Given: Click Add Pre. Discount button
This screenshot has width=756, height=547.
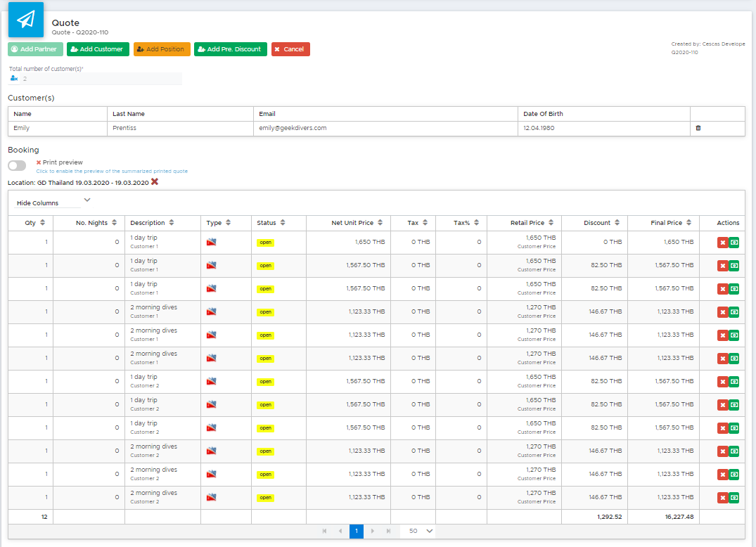Looking at the screenshot, I should tap(231, 49).
